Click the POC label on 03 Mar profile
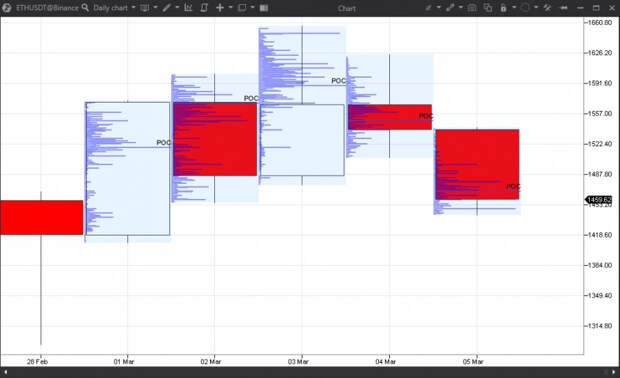Image resolution: width=620 pixels, height=378 pixels. click(338, 81)
